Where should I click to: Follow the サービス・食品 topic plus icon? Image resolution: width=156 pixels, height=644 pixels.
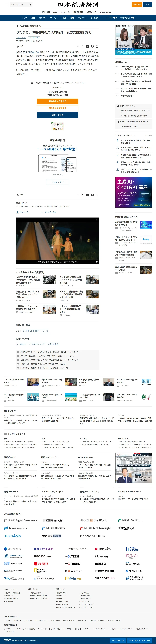coord(42,212)
